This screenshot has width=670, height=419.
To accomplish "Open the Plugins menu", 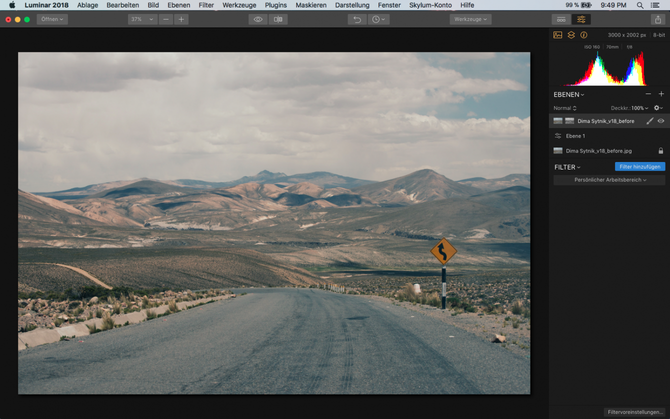I will coord(276,5).
